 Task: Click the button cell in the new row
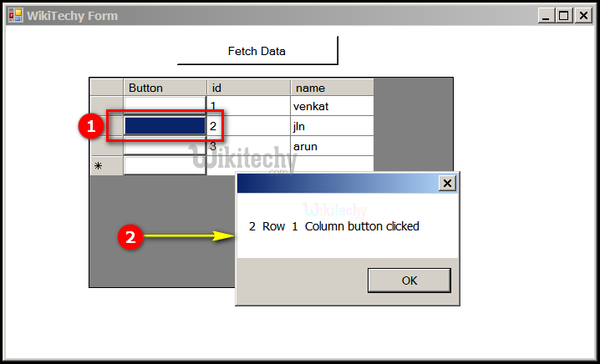pos(165,165)
